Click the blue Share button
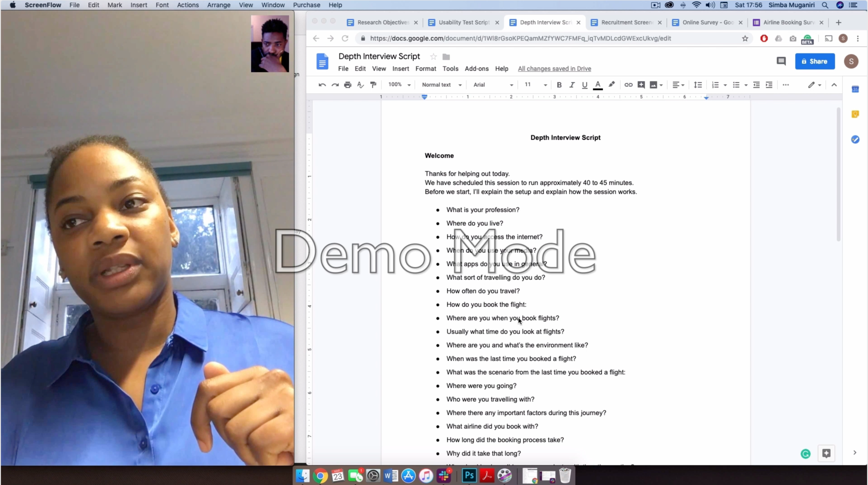Viewport: 868px width, 485px height. pos(815,61)
